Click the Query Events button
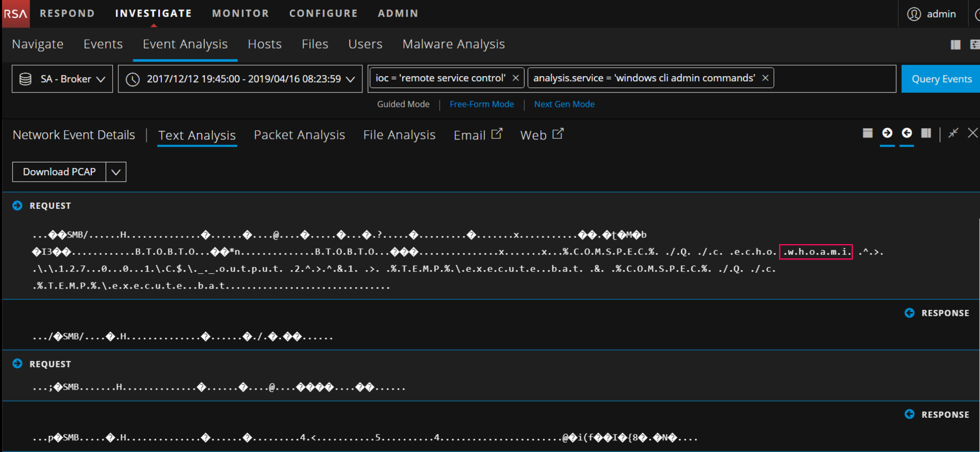980x452 pixels. pyautogui.click(x=941, y=79)
